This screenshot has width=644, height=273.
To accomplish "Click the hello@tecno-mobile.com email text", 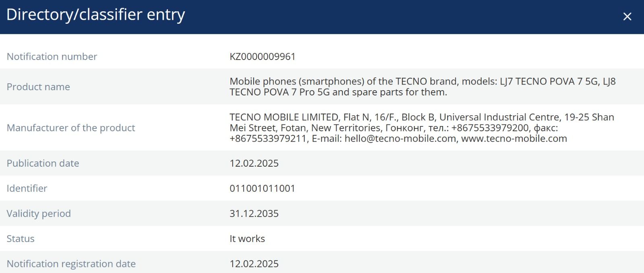I will 400,139.
